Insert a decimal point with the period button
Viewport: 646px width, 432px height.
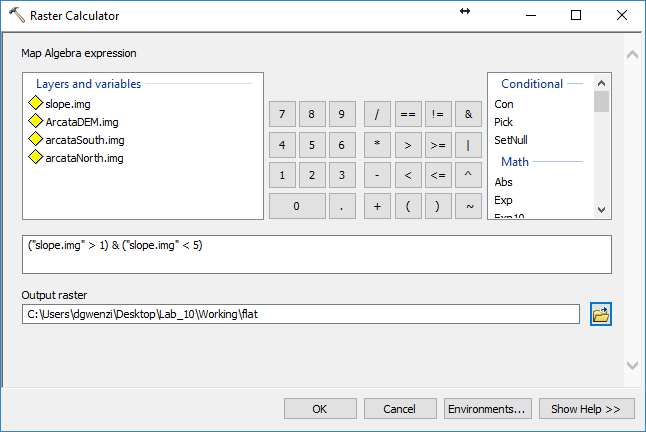(x=342, y=206)
